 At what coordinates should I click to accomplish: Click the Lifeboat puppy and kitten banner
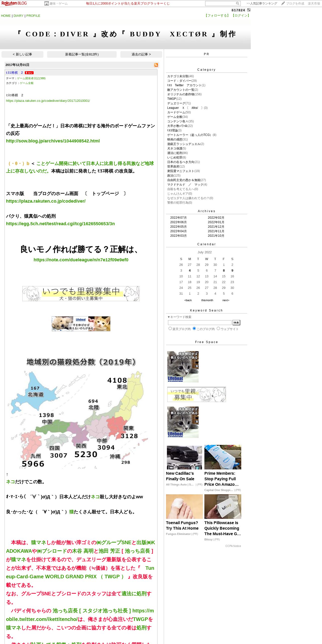click(x=81, y=324)
